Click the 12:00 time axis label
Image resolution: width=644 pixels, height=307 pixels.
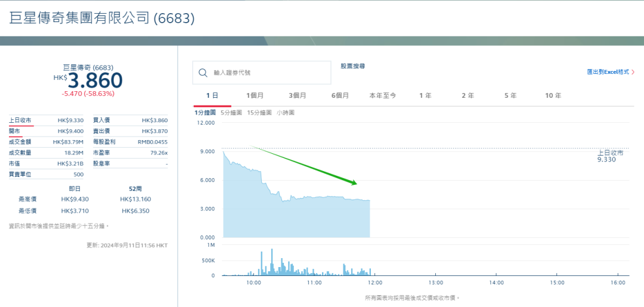tap(375, 283)
